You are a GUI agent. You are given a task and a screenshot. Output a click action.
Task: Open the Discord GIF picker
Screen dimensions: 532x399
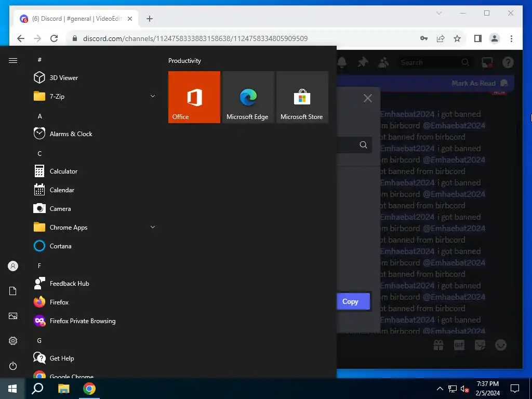tap(459, 345)
